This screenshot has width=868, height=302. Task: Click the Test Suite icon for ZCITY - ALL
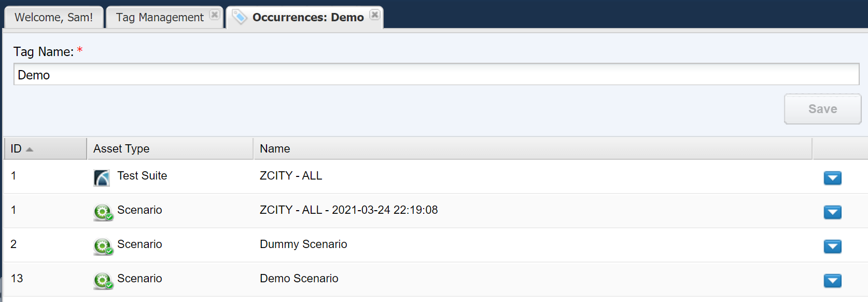click(x=102, y=178)
